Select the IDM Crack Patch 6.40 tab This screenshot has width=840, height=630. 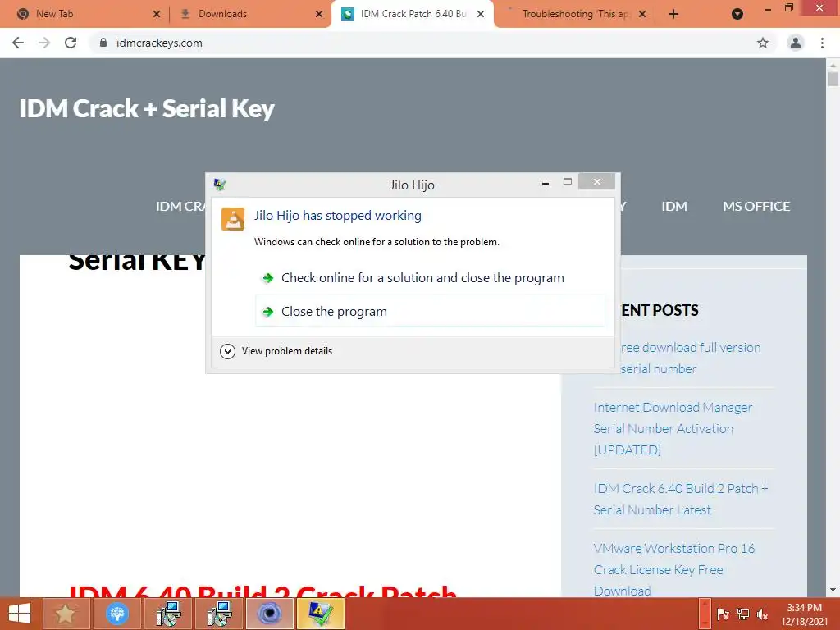click(413, 14)
